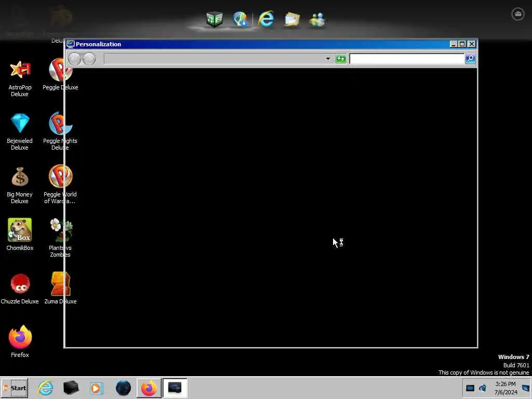Open Firefox desktop shortcut
The width and height of the screenshot is (532, 399).
(x=20, y=341)
